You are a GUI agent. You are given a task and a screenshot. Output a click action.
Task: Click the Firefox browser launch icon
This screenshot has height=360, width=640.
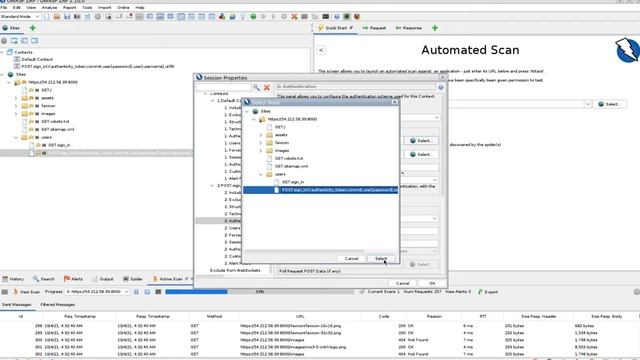point(357,17)
